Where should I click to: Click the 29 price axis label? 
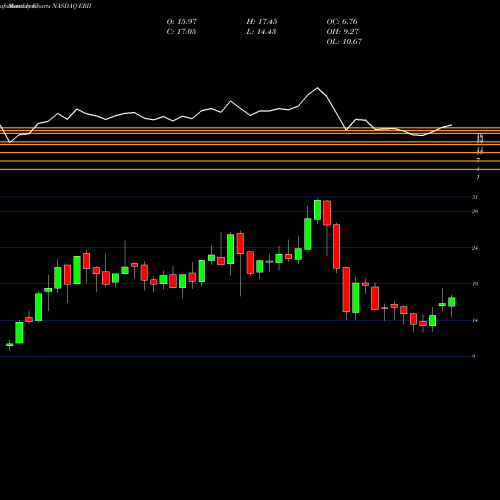(x=475, y=211)
